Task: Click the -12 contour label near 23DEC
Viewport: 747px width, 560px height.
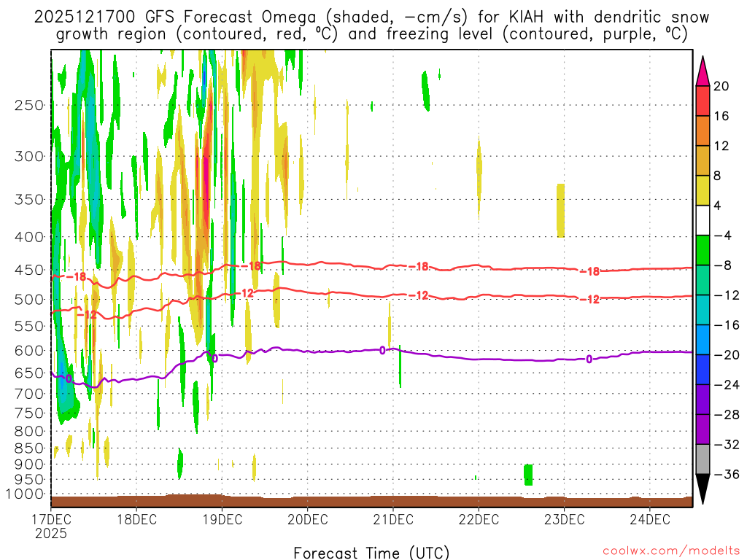Action: pos(589,300)
